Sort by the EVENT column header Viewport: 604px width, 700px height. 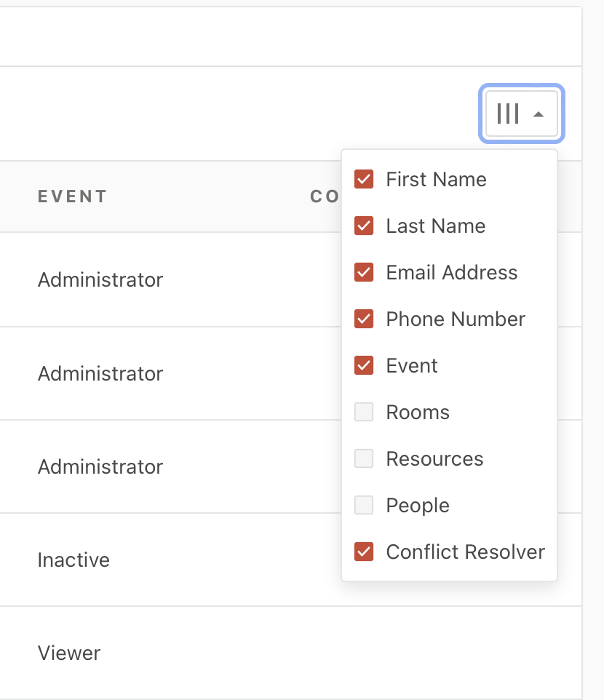[x=72, y=196]
